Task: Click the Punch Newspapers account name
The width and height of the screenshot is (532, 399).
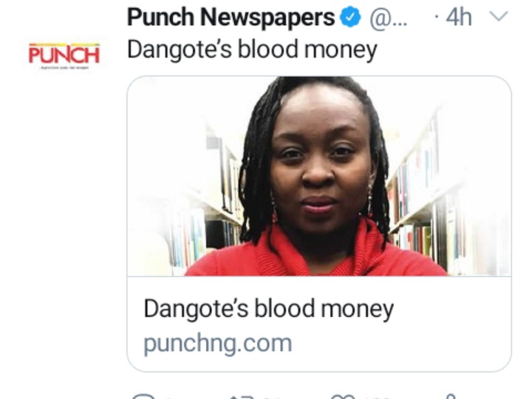Action: pos(231,17)
